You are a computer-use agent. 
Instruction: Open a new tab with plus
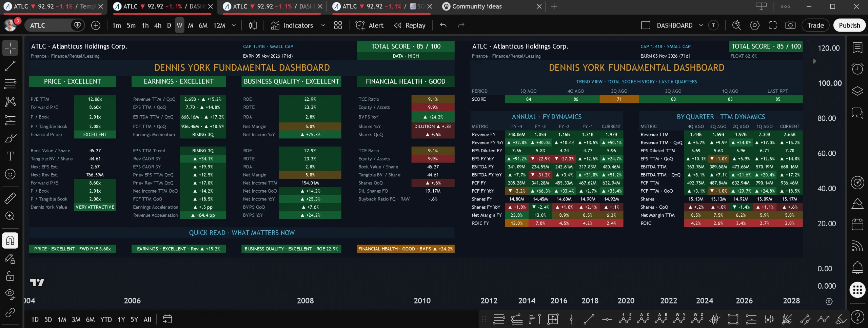[x=554, y=6]
